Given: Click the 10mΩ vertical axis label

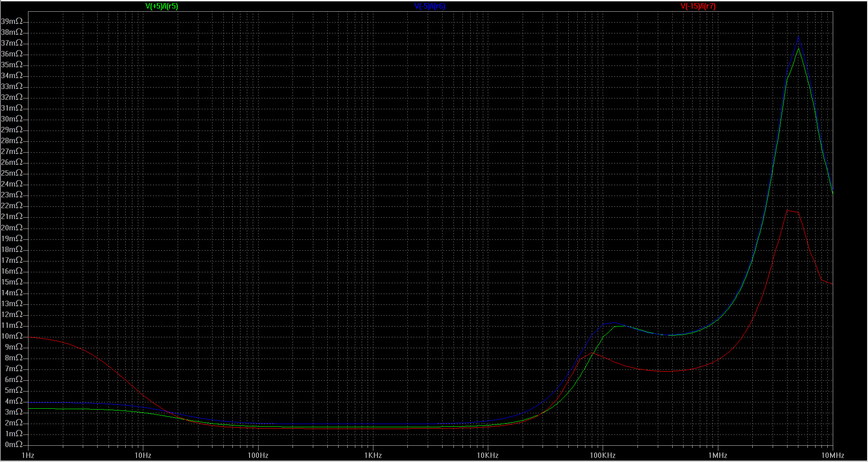Looking at the screenshot, I should [12, 336].
